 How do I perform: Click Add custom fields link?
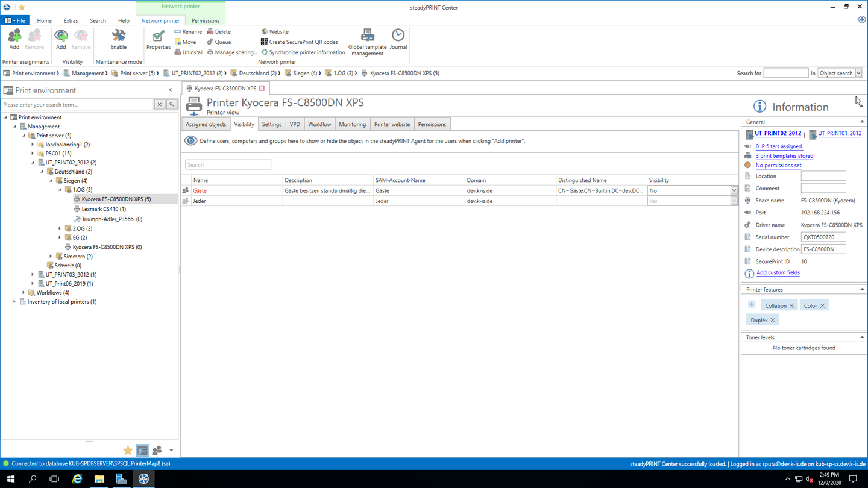click(778, 272)
